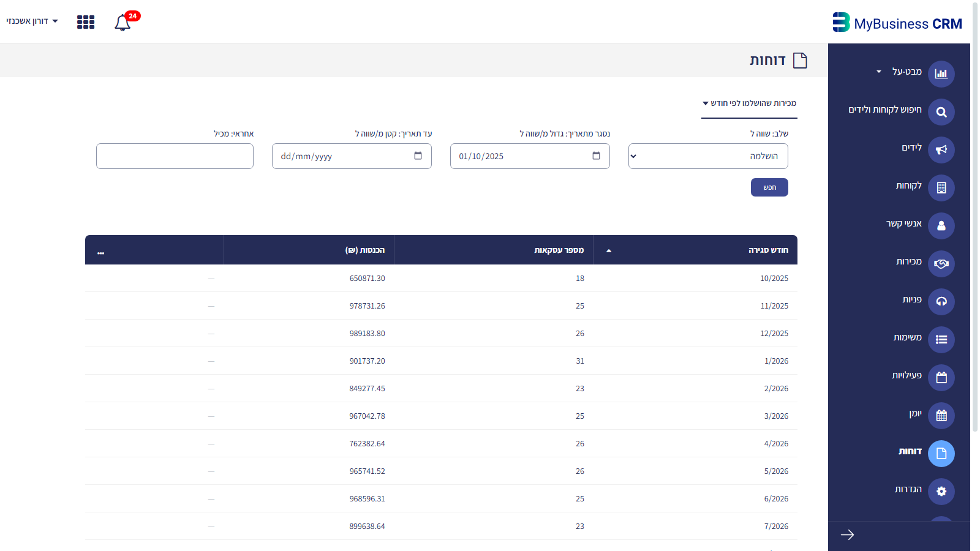Open the אנשי קשר person icon

941,226
